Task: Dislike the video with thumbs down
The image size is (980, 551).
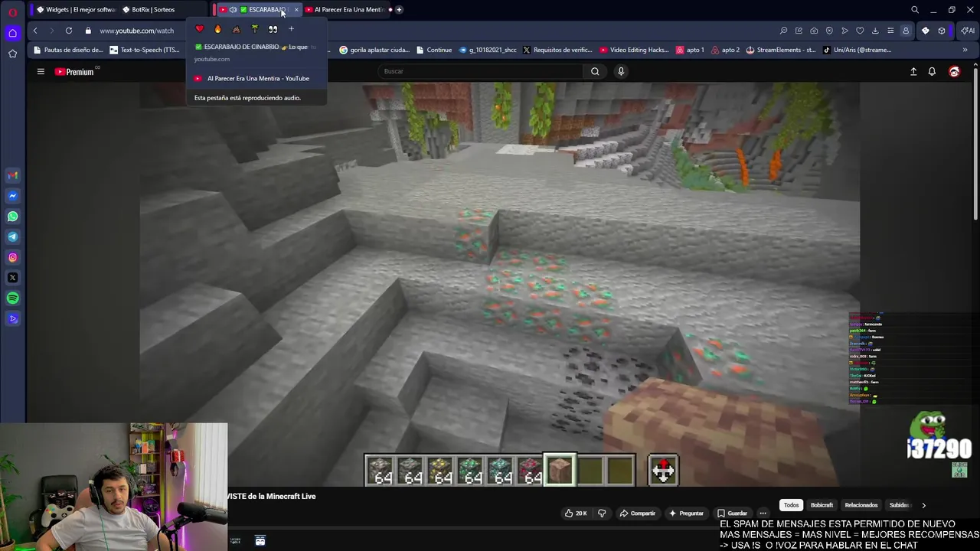Action: (x=602, y=513)
